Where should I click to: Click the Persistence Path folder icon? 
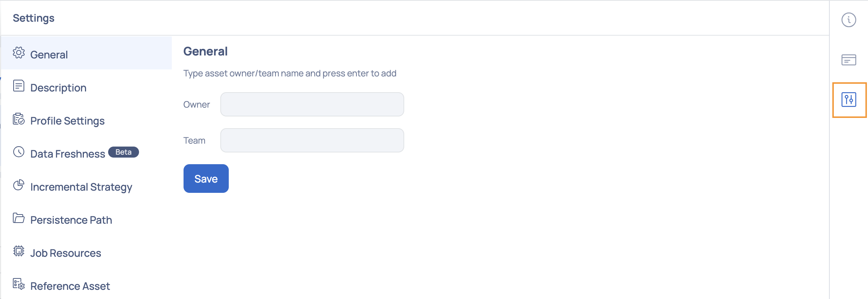click(19, 218)
